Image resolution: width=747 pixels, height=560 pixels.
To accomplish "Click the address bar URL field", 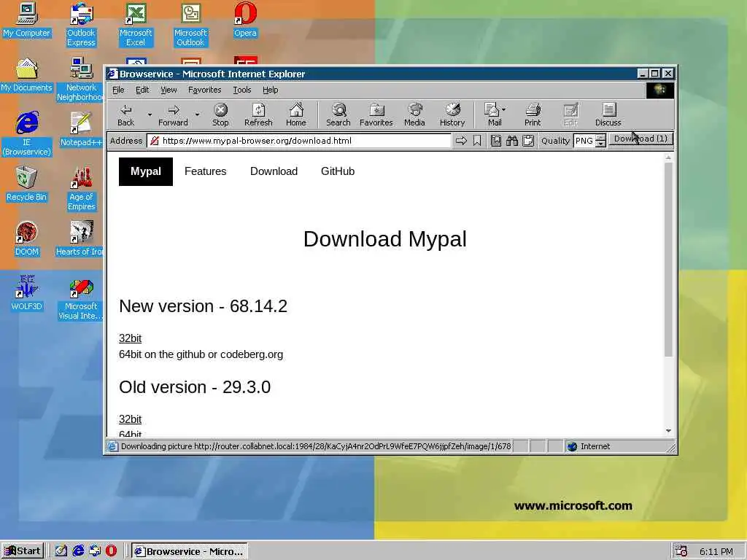I will 298,141.
